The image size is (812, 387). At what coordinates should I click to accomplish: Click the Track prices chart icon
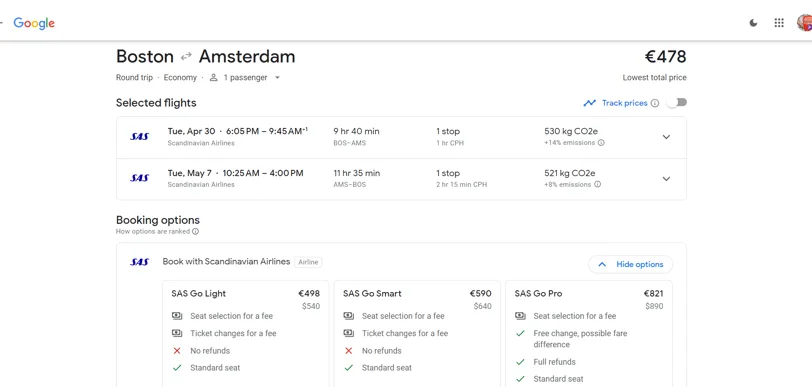[589, 103]
